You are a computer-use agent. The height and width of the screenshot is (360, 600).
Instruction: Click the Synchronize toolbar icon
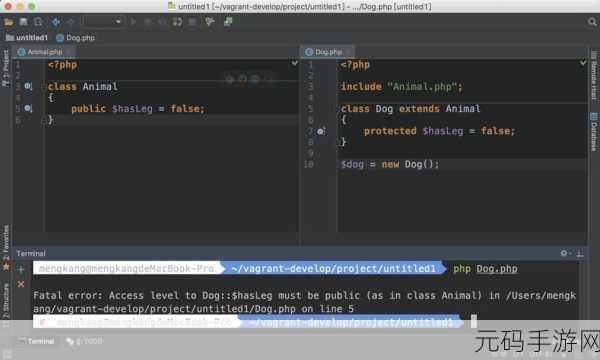[38, 22]
